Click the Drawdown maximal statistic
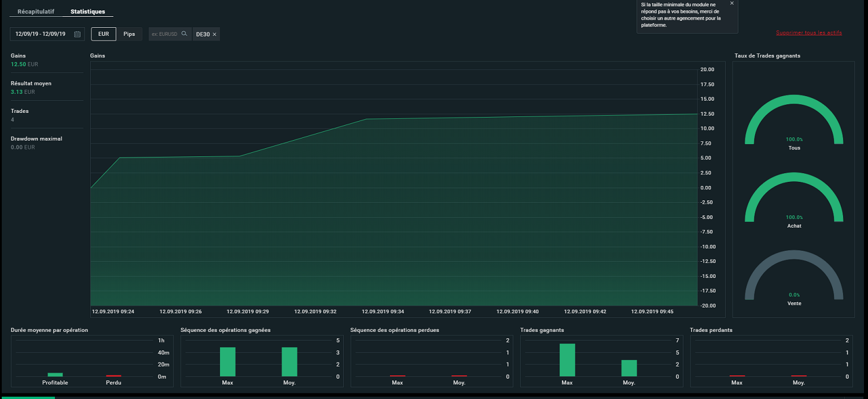This screenshot has height=399, width=868. [36, 142]
